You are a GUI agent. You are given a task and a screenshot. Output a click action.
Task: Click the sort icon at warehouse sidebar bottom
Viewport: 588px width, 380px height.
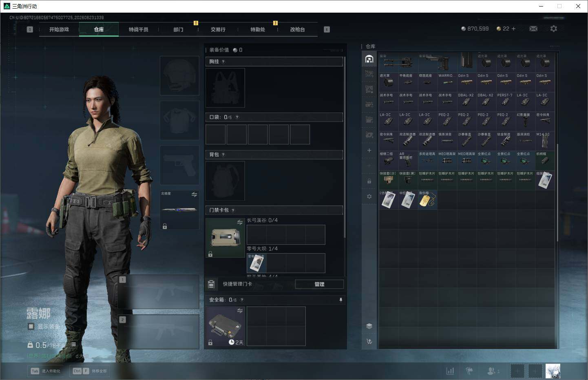[369, 341]
